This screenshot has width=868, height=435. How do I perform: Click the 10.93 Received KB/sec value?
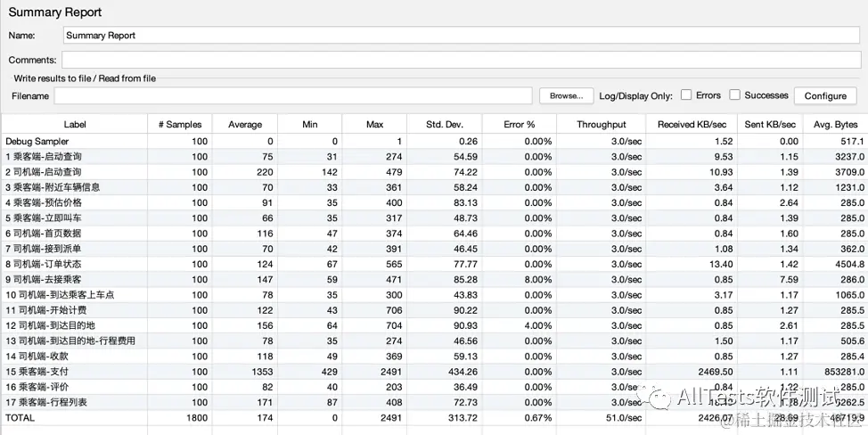point(723,172)
